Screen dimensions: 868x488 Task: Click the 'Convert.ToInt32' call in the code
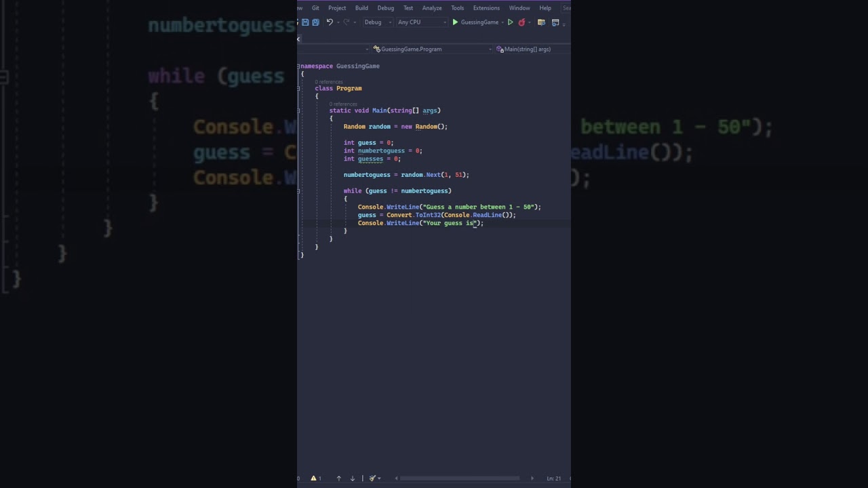point(413,216)
